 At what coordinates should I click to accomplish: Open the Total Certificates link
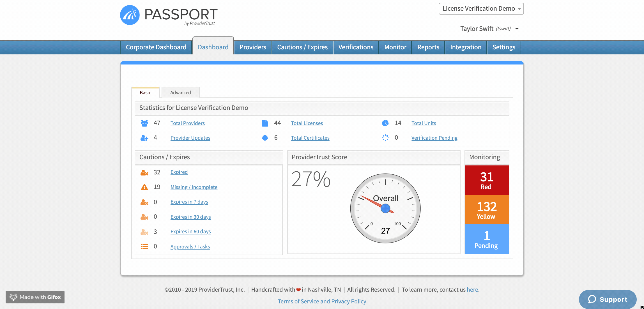pos(310,138)
